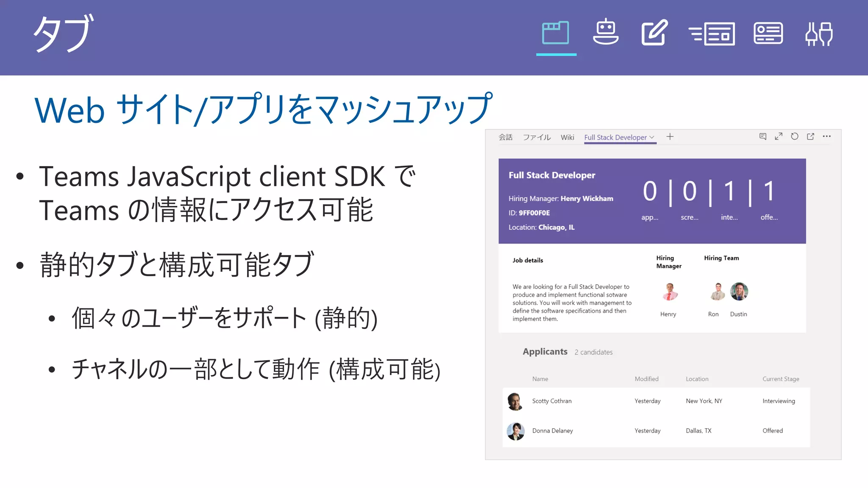This screenshot has height=488, width=868.
Task: Click the bot robot icon in header
Action: (x=606, y=32)
